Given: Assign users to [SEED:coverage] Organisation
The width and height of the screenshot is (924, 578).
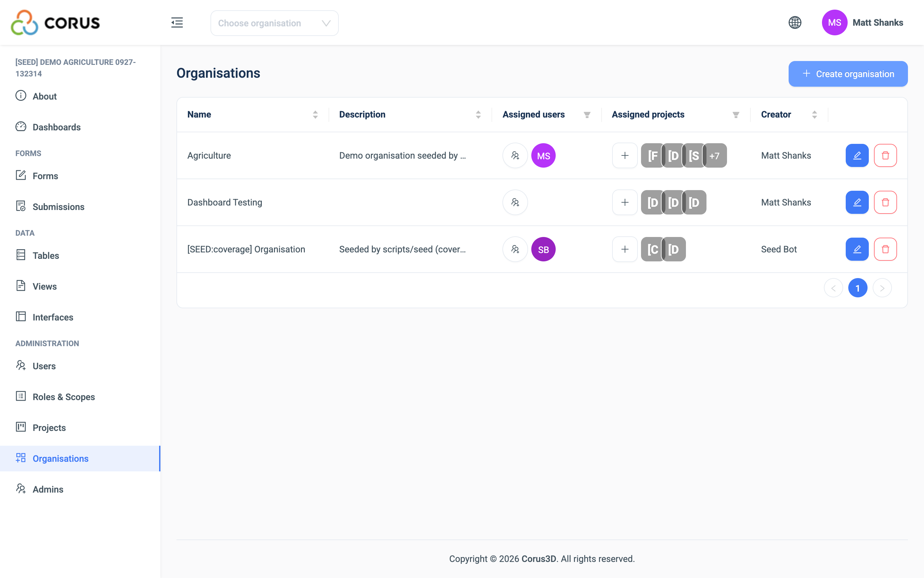Looking at the screenshot, I should pyautogui.click(x=515, y=249).
